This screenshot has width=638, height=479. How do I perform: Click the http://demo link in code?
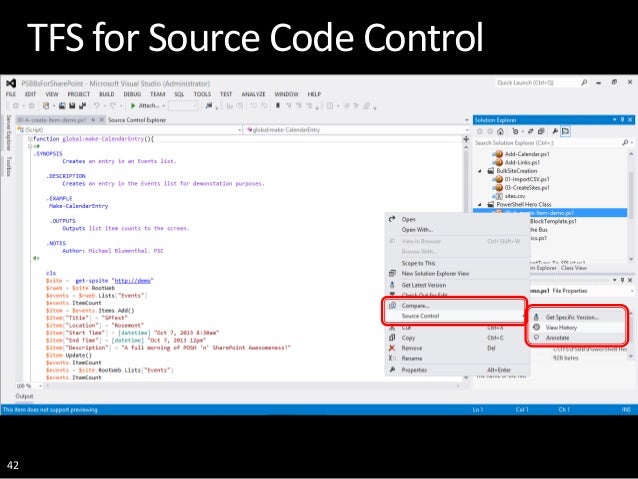click(x=133, y=281)
